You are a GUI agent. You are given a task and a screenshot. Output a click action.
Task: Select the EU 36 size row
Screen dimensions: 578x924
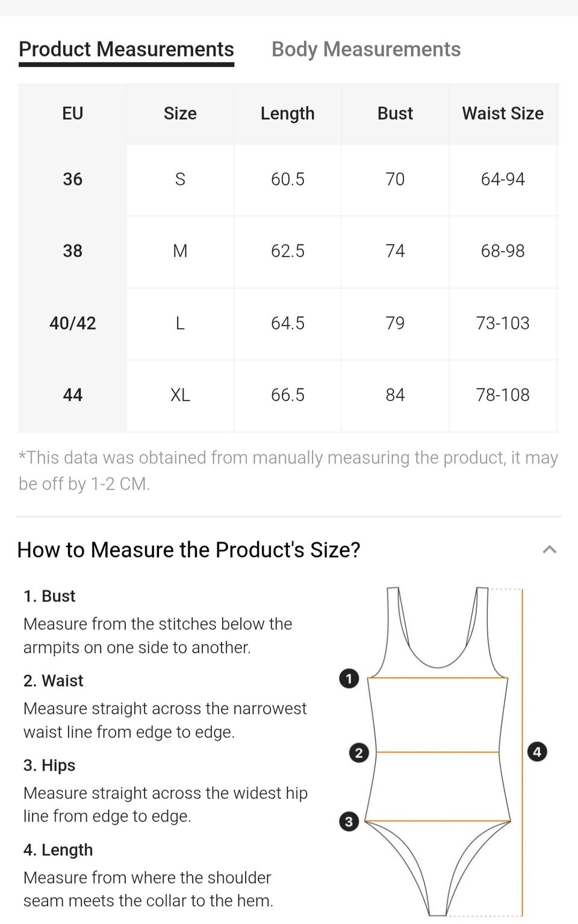(72, 179)
